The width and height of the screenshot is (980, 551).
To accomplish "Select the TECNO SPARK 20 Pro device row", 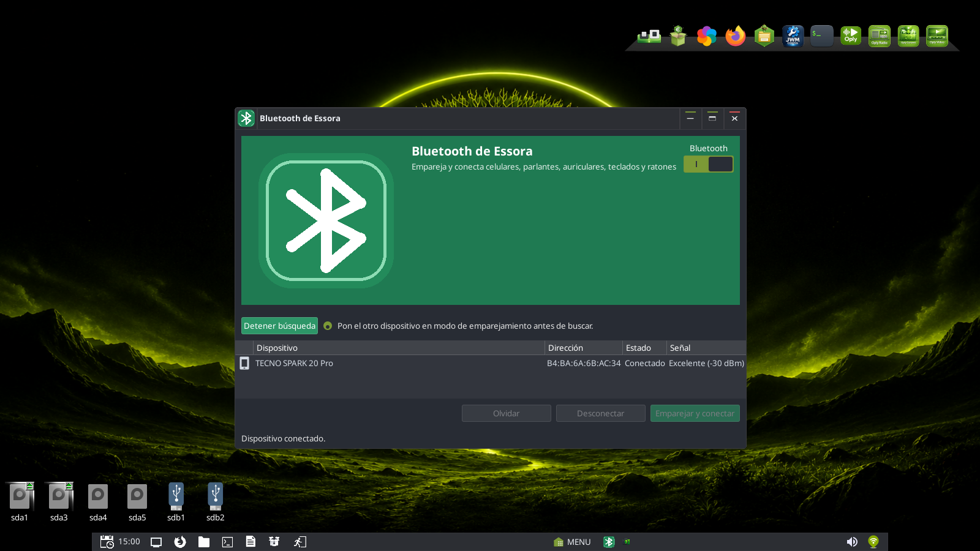I will pos(491,363).
